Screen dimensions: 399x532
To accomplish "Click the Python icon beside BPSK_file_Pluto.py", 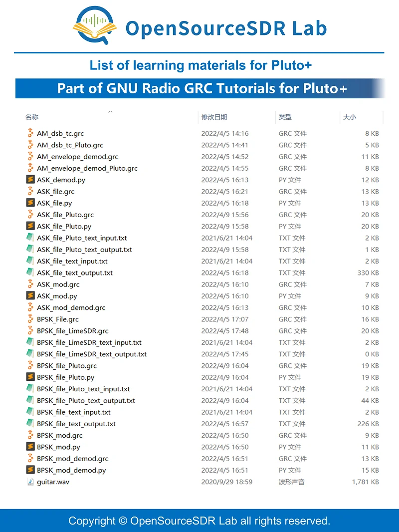I will click(30, 377).
